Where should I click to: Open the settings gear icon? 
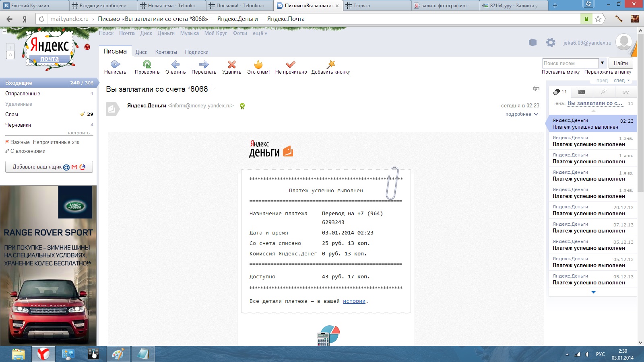click(x=551, y=42)
